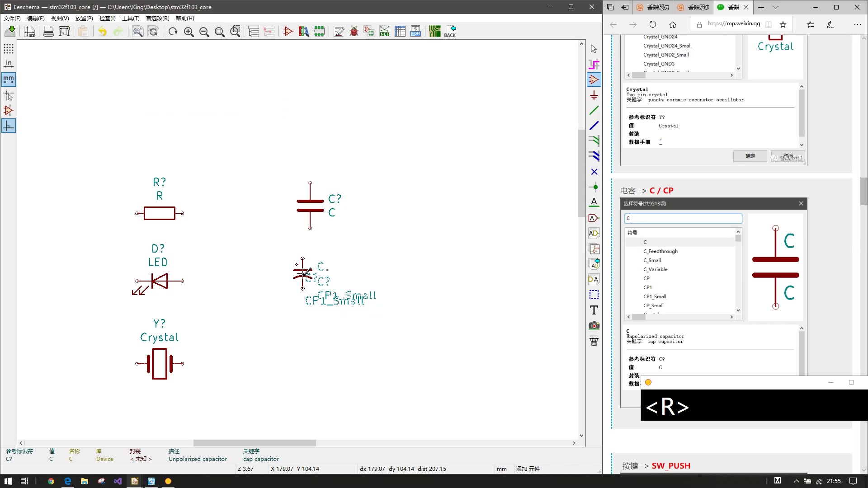Select CP1_Small in the symbol list

tap(654, 296)
